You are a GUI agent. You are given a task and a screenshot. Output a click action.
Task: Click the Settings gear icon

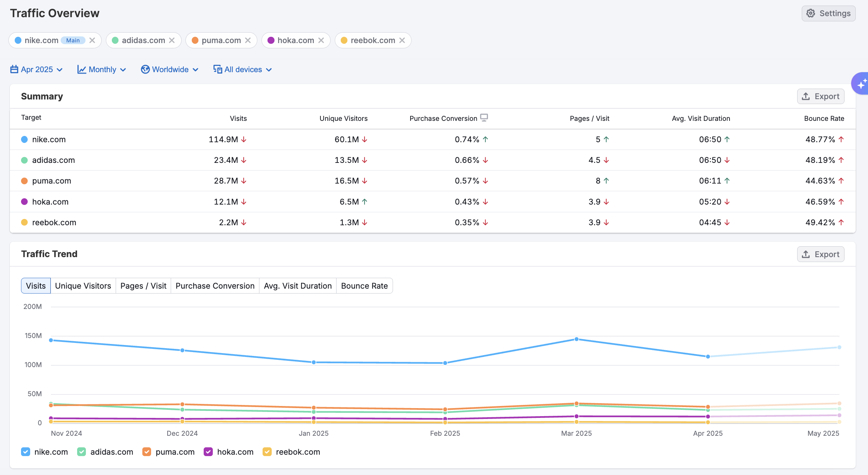click(x=811, y=13)
